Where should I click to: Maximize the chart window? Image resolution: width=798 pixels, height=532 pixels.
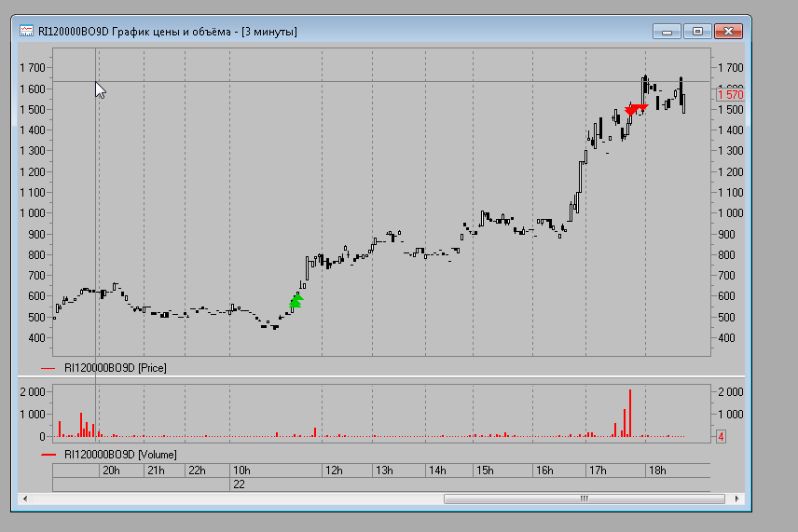point(696,32)
